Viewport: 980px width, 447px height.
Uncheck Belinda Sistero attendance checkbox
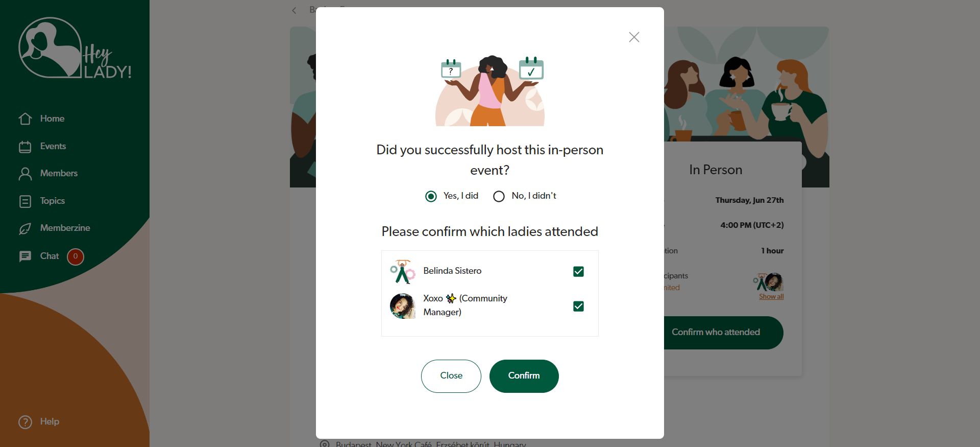(x=578, y=271)
